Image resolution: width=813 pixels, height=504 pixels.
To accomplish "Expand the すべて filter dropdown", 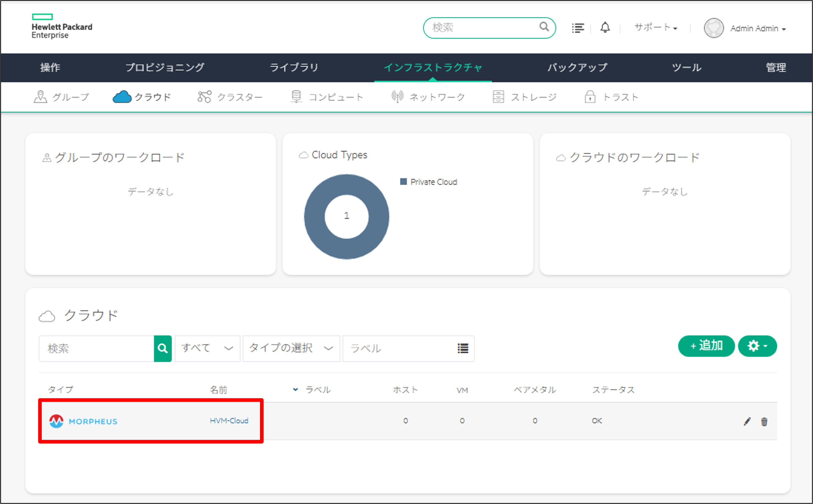I will point(207,348).
